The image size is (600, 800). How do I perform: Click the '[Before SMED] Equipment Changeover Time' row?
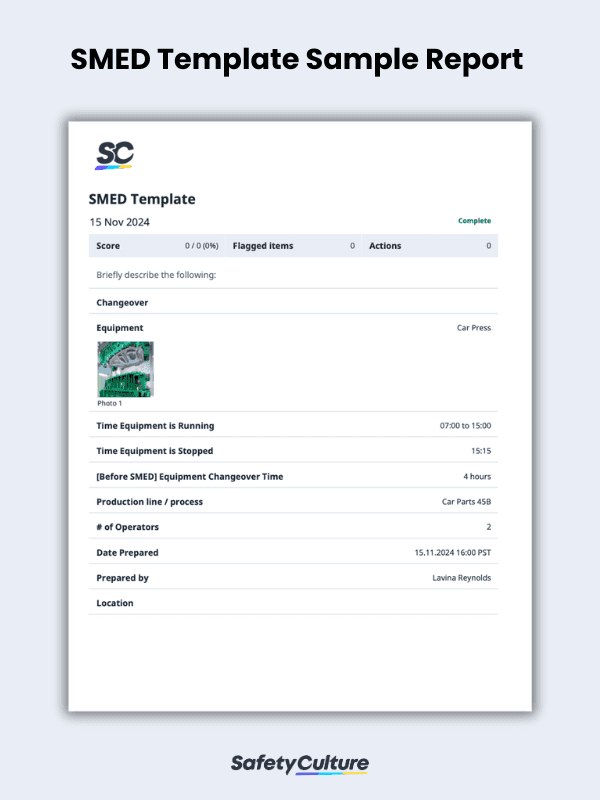point(189,477)
